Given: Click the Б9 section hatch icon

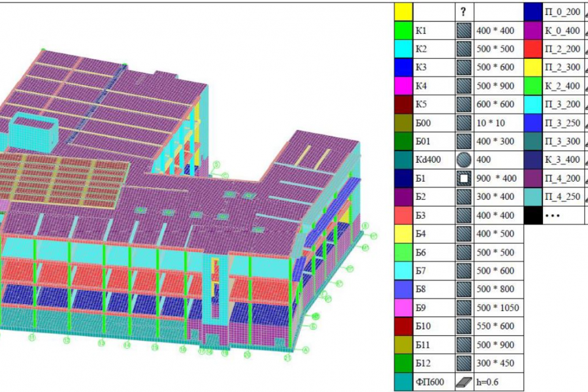Looking at the screenshot, I should coord(464,308).
